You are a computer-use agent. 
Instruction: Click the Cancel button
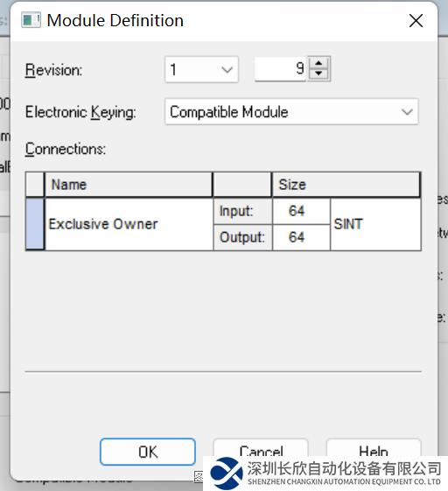tap(261, 448)
